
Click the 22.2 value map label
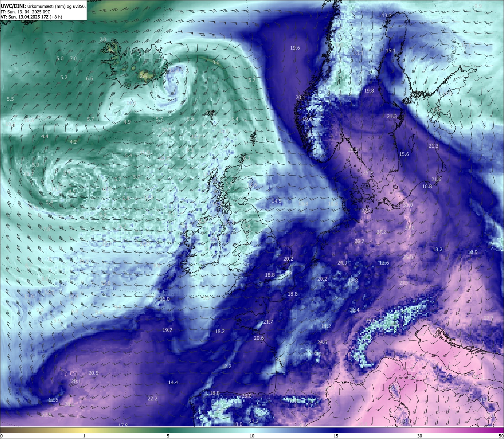point(152,399)
